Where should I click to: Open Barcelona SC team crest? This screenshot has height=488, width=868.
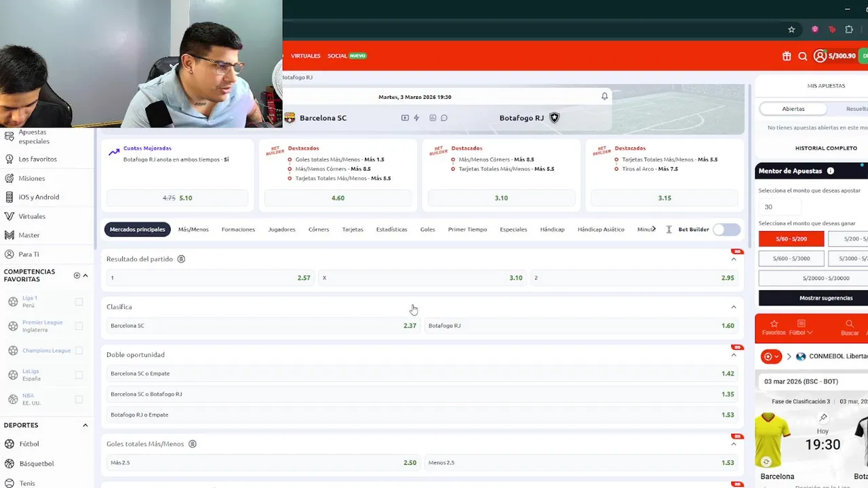(290, 117)
